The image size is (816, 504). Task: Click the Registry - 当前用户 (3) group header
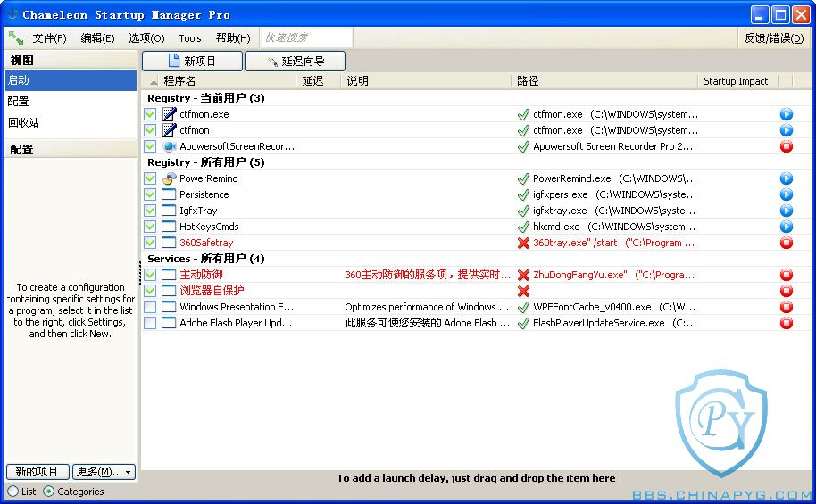click(206, 98)
